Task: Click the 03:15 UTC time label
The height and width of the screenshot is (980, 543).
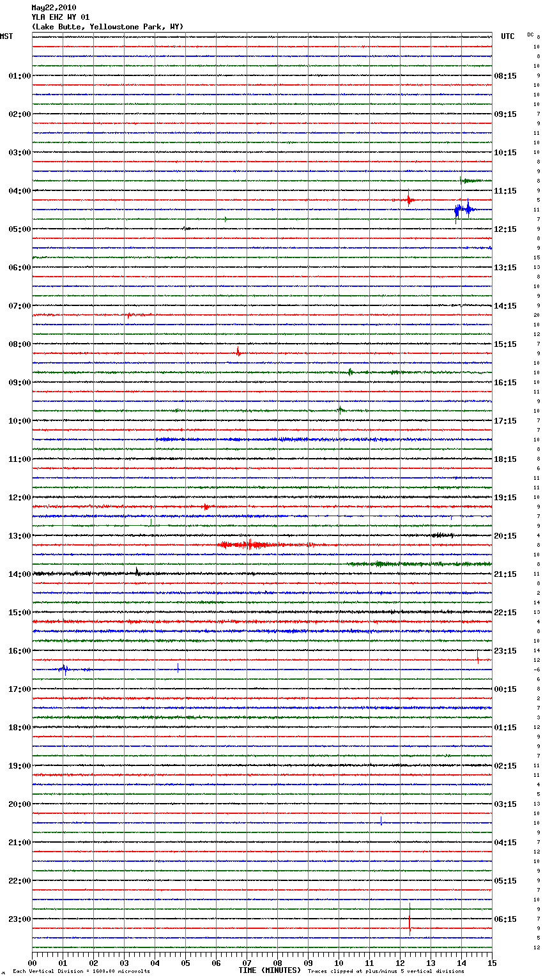Action: pos(505,804)
